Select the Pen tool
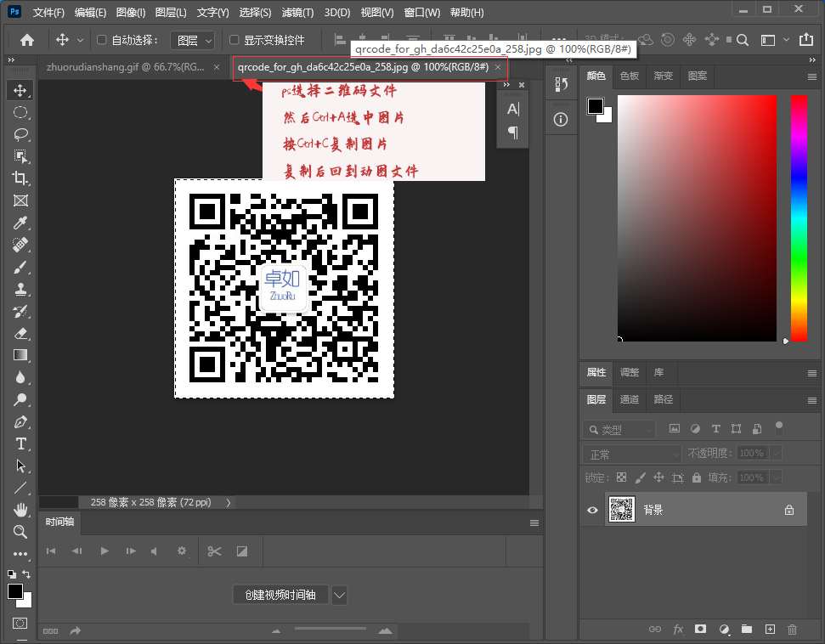 tap(20, 421)
